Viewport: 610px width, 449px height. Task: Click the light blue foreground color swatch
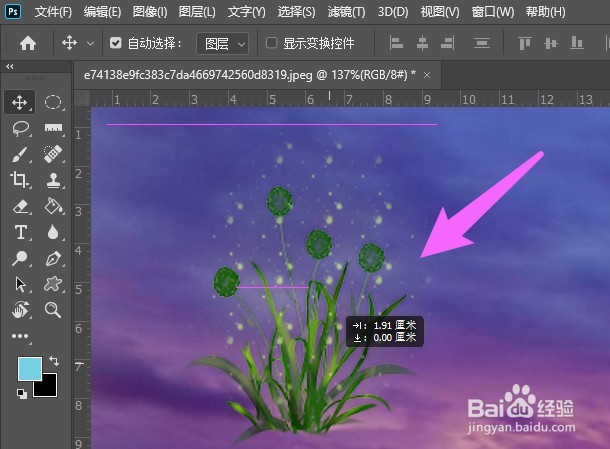[30, 369]
